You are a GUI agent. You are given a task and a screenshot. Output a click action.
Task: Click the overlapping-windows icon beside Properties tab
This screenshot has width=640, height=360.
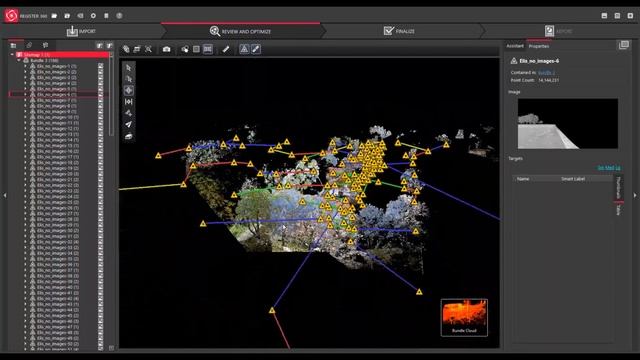pos(623,45)
